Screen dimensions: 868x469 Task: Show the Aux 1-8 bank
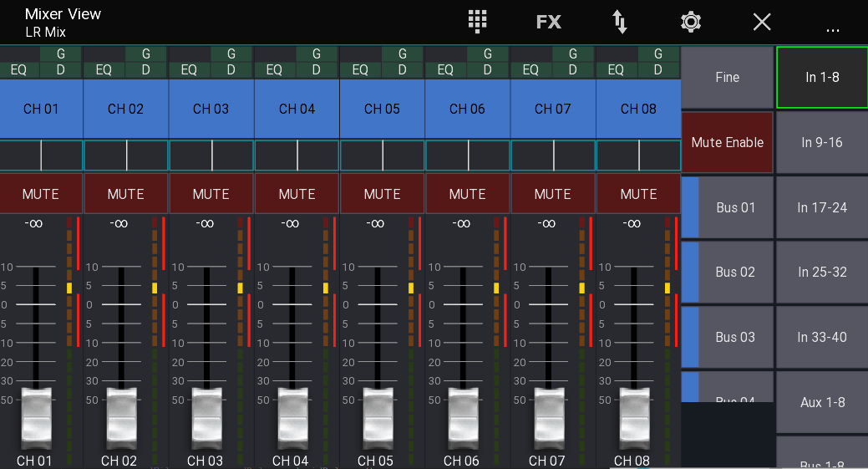pyautogui.click(x=822, y=402)
